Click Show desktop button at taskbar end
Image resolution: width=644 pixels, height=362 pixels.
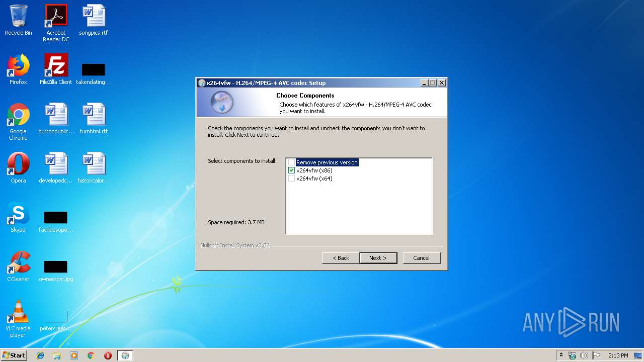[639, 355]
